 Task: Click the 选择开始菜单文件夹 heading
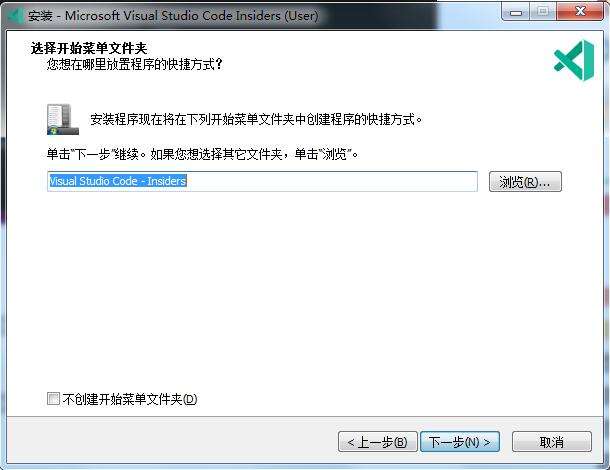[x=89, y=48]
